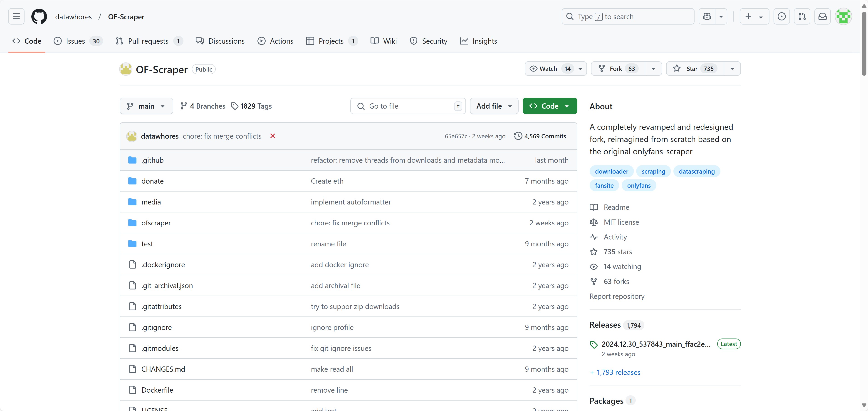Open commit hash 65e657c
This screenshot has width=868, height=411.
click(456, 136)
